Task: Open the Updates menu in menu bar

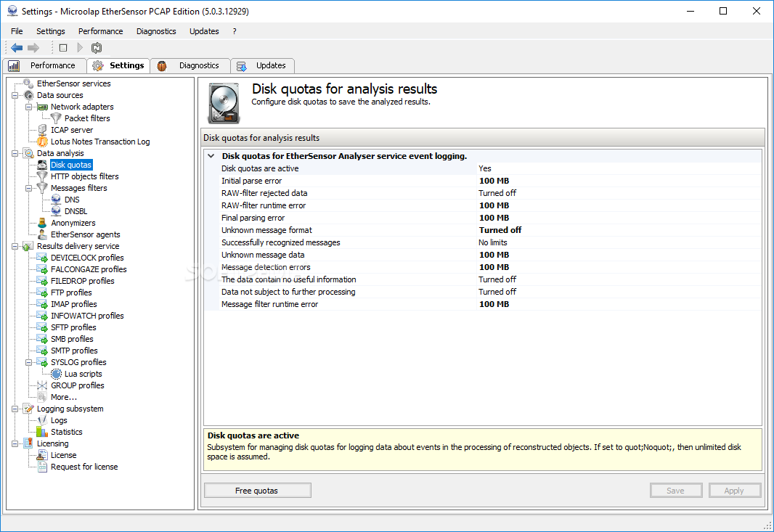Action: point(204,31)
